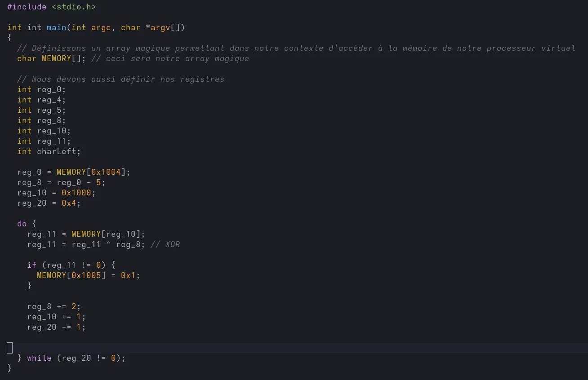
Task: Click the #include directive on the first line
Action: tap(27, 7)
